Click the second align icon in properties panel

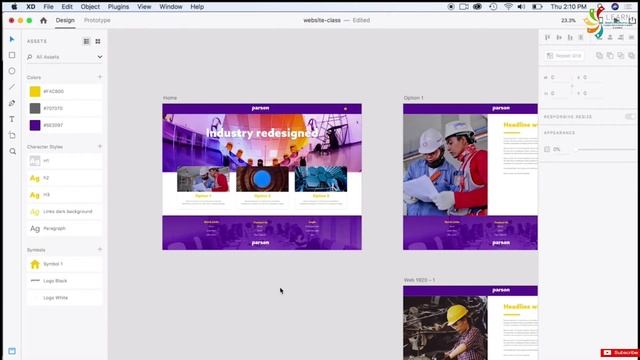[x=559, y=38]
